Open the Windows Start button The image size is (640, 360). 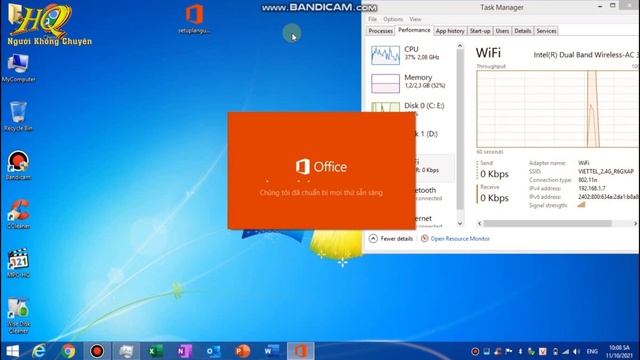[12, 351]
